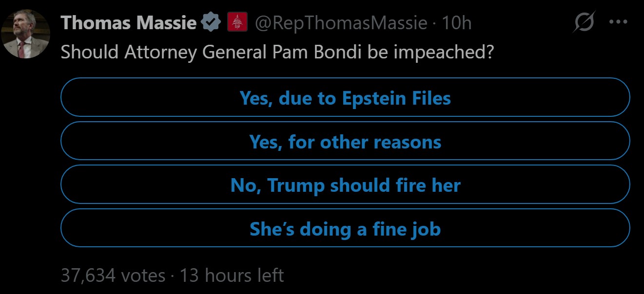644x294 pixels.
Task: Click the 37,634 votes count
Action: click(x=113, y=276)
